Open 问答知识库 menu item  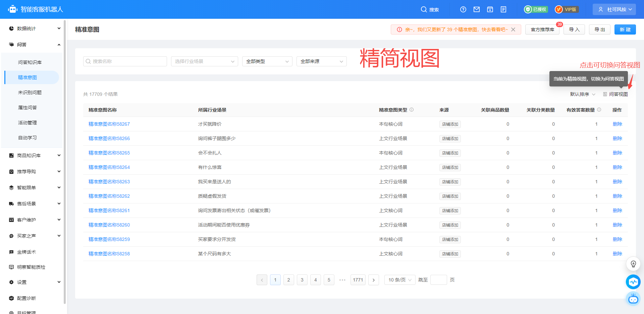pos(30,62)
